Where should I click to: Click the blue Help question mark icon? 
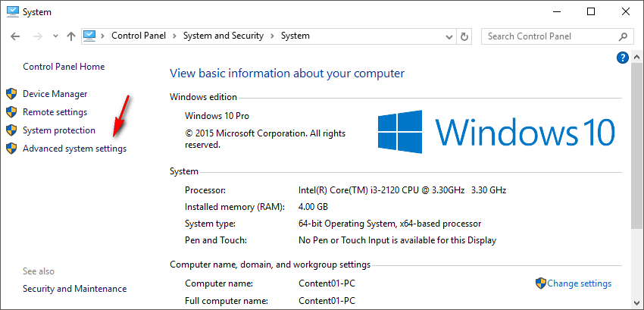pyautogui.click(x=624, y=58)
